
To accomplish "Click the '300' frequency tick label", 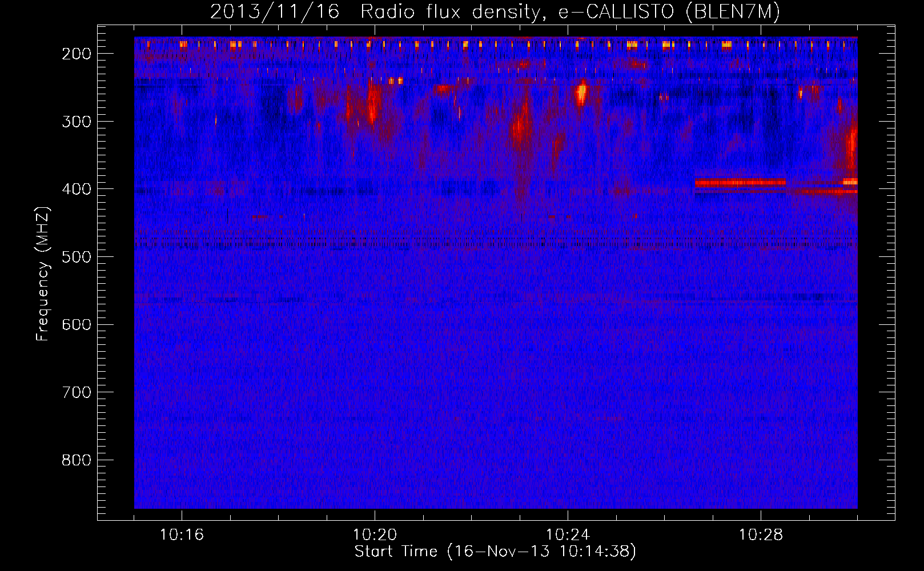I will [77, 122].
